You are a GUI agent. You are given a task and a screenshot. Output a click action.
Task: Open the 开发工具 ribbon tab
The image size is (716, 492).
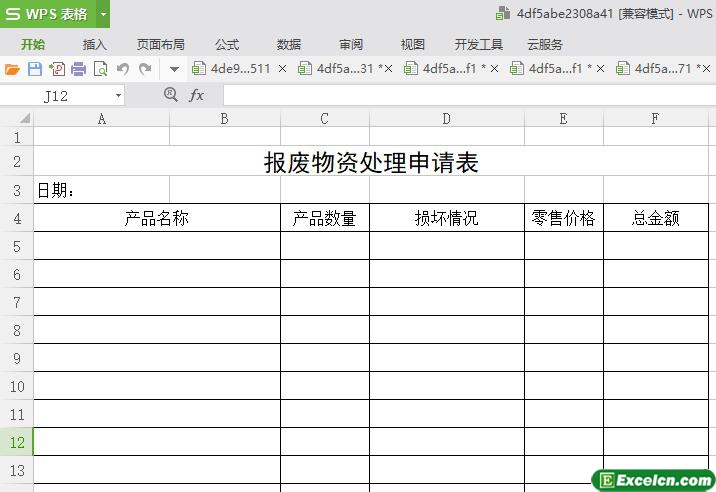pyautogui.click(x=479, y=44)
